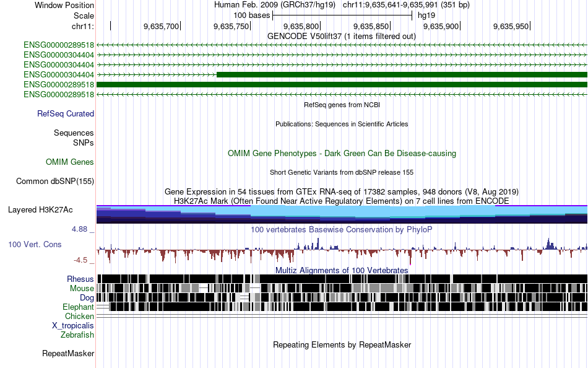Viewport: 588px width, 368px height.
Task: Click the Mouse species label
Action: [82, 289]
